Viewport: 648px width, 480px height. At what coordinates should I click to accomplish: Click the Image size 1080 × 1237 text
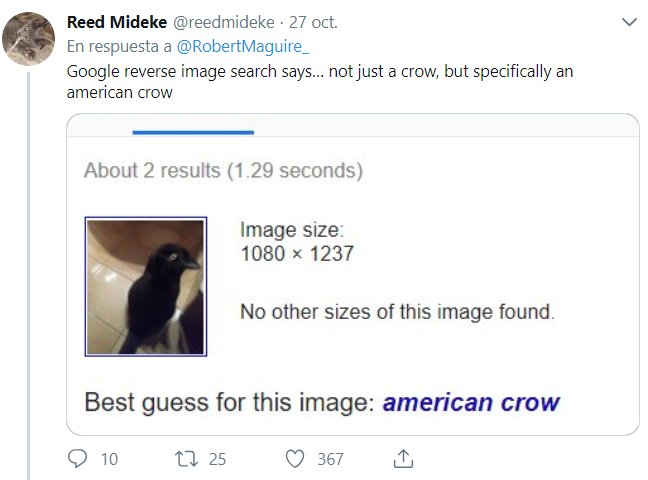click(296, 242)
